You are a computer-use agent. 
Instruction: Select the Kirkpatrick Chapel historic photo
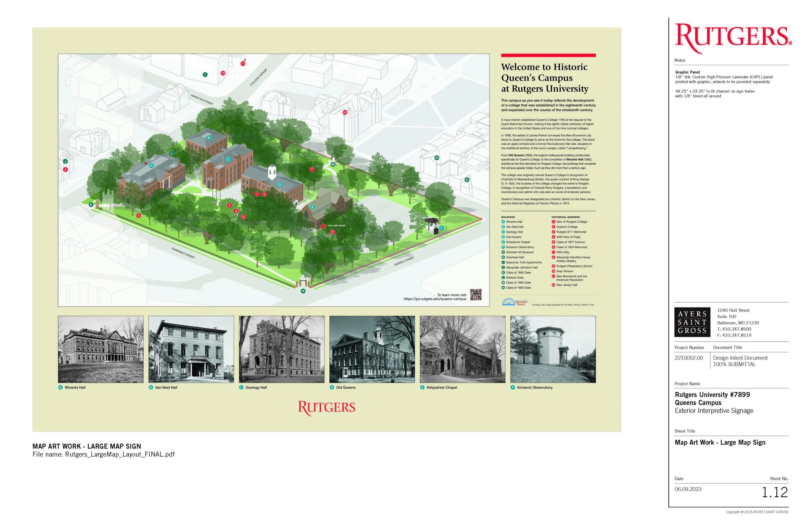(x=462, y=349)
